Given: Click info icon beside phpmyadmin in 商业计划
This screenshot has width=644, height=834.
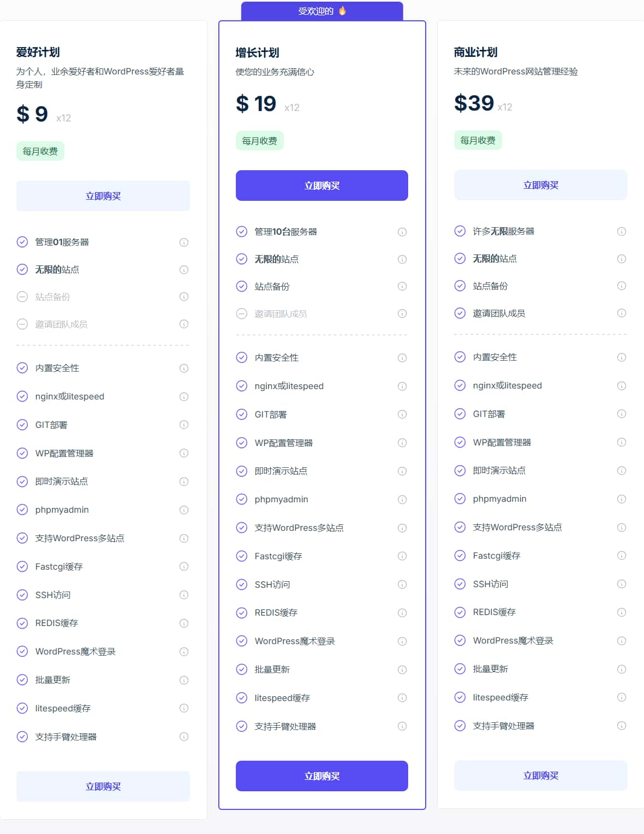Looking at the screenshot, I should [x=622, y=499].
